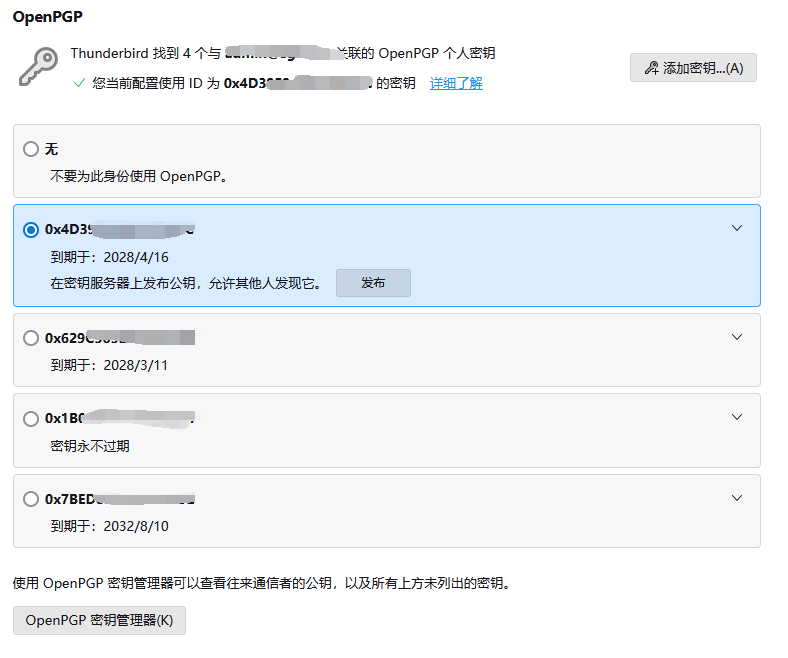788x658 pixels.
Task: Expand the chevron for the key expiring 2028/3/11
Action: tap(737, 337)
